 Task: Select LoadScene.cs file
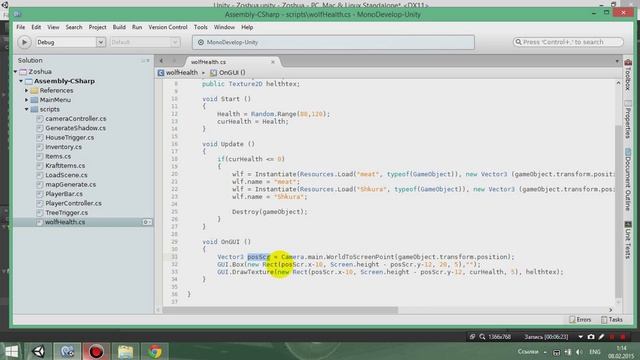click(66, 175)
